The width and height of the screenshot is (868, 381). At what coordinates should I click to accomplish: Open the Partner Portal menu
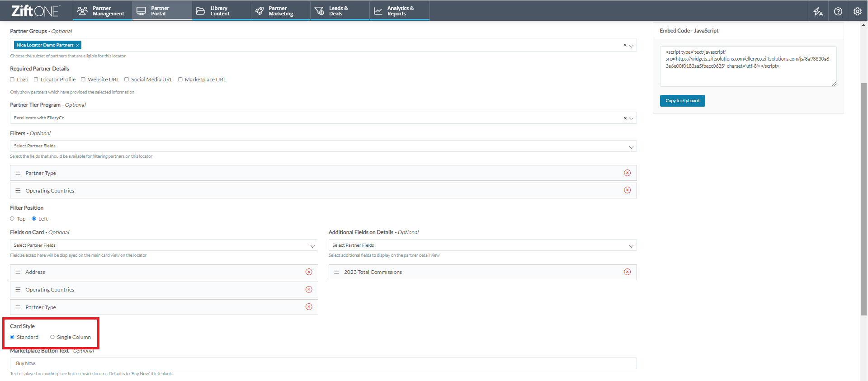(162, 11)
